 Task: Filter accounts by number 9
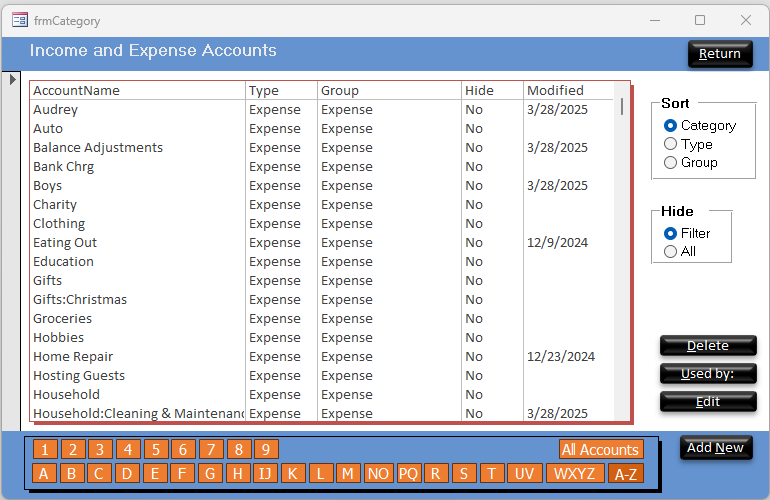click(x=266, y=449)
